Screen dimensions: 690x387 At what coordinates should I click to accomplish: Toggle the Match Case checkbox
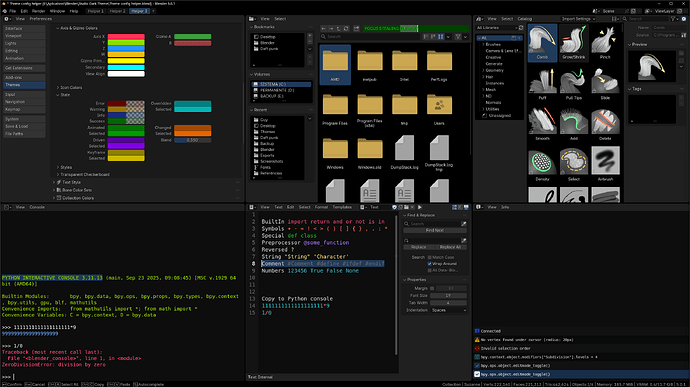[429, 257]
